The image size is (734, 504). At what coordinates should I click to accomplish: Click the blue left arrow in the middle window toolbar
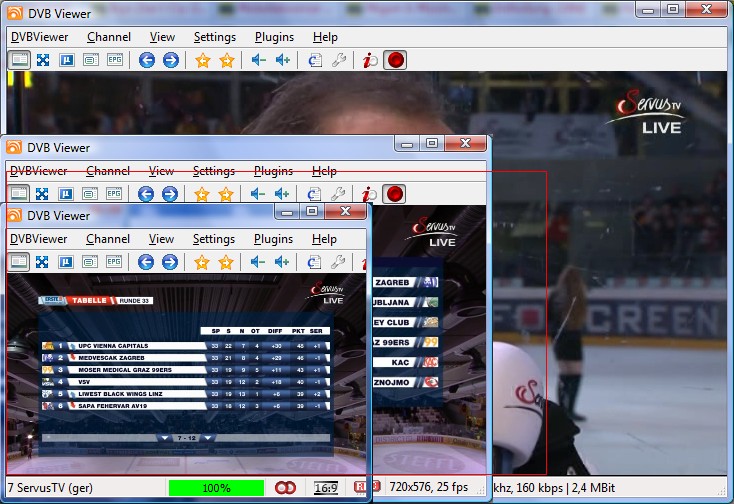click(x=146, y=194)
